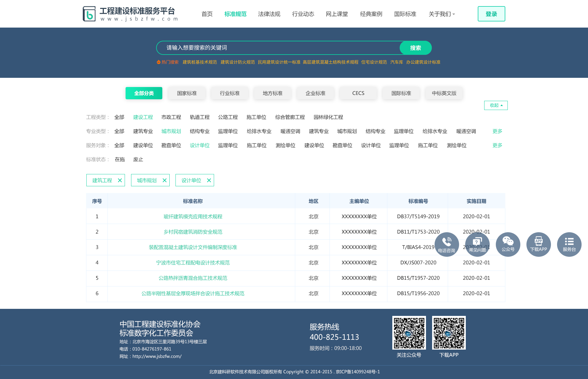
Task: Open the FAQ floating icon
Action: [x=477, y=244]
